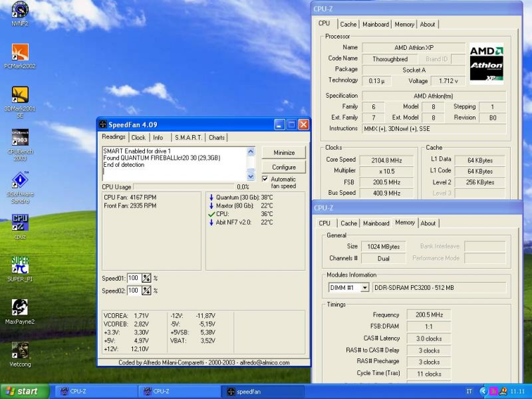Launch MaxPayne2 from the desktop
Viewport: 532px width, 399px height.
(x=20, y=311)
